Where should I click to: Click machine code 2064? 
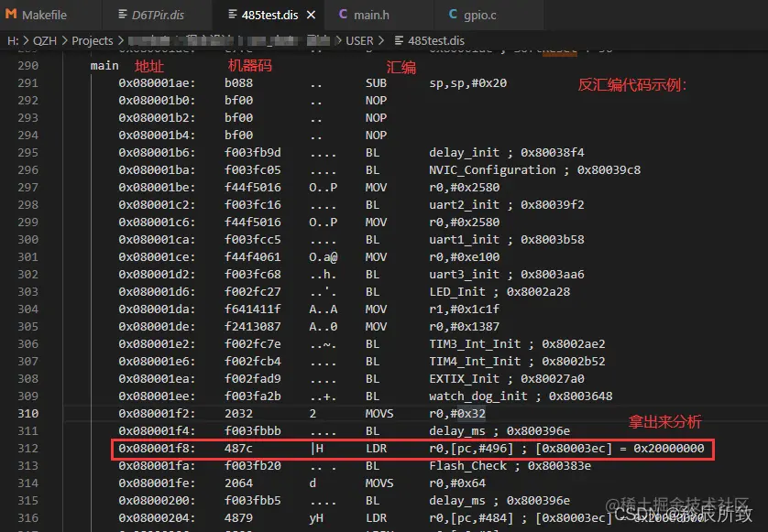(238, 483)
